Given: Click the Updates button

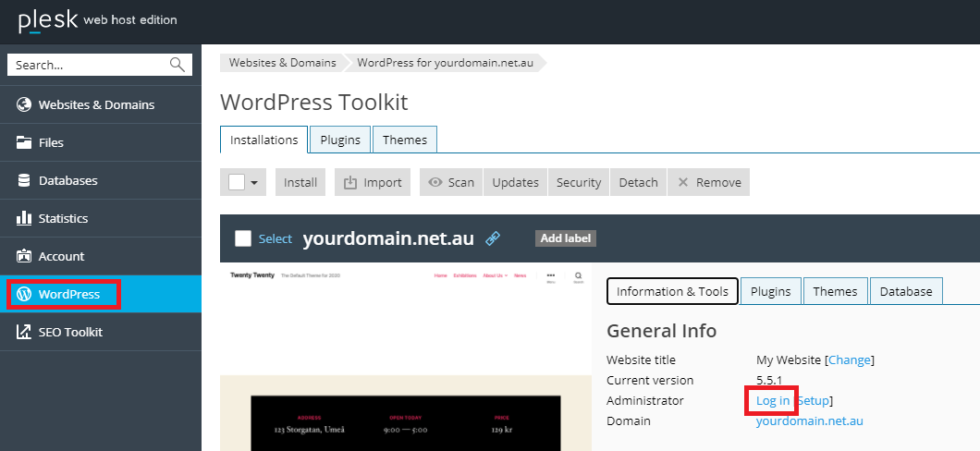Looking at the screenshot, I should pyautogui.click(x=516, y=182).
